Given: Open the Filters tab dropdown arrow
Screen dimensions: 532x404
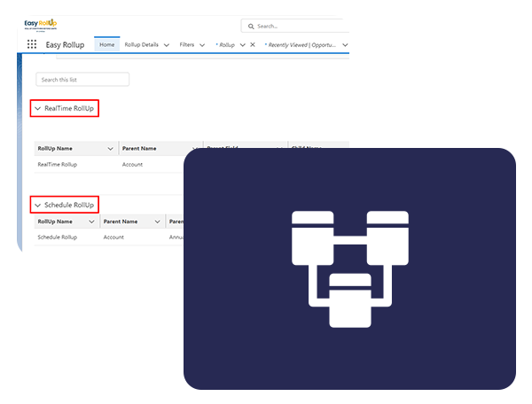Looking at the screenshot, I should tap(202, 44).
